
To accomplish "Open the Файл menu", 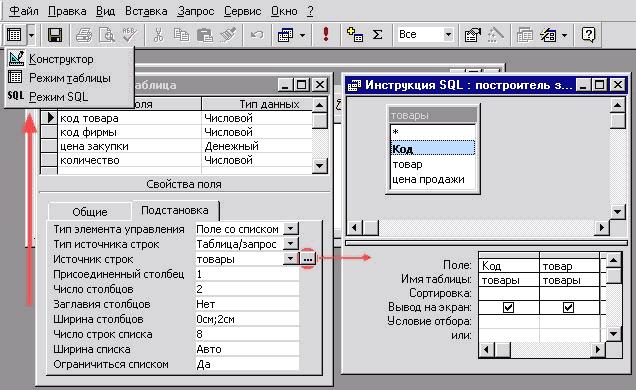I will (x=24, y=11).
